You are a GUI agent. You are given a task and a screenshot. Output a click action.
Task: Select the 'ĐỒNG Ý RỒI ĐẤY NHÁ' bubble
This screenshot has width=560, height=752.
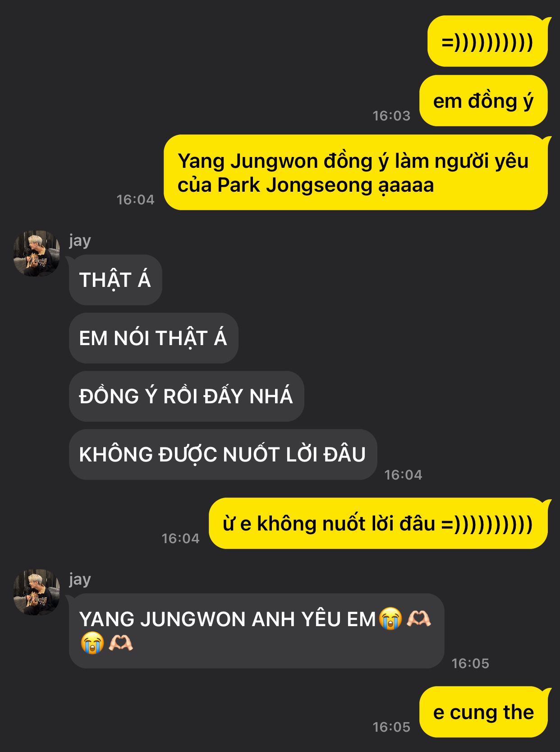pos(186,396)
